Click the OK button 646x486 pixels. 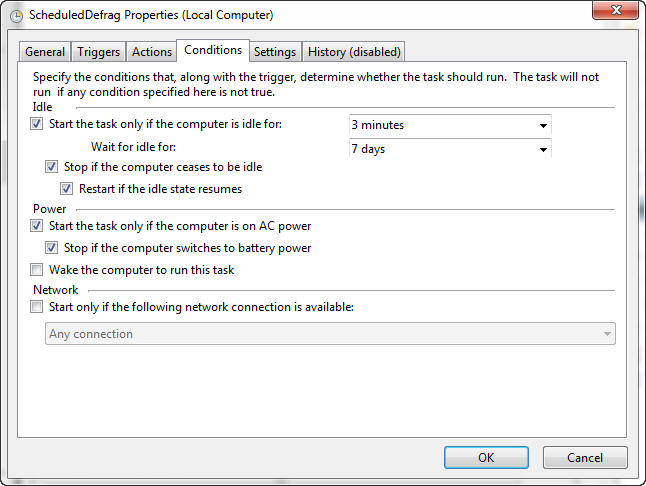[486, 457]
